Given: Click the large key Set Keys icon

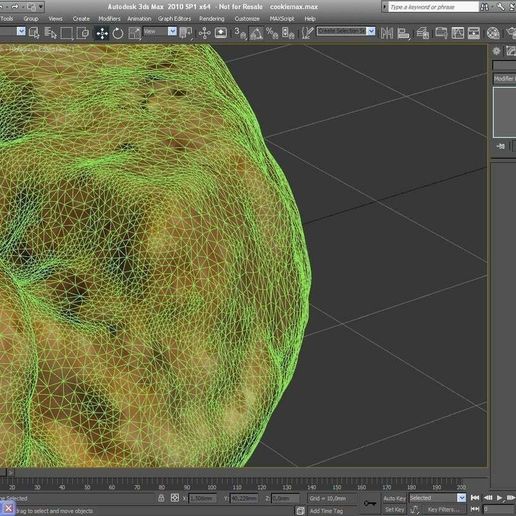Looking at the screenshot, I should pyautogui.click(x=370, y=503).
